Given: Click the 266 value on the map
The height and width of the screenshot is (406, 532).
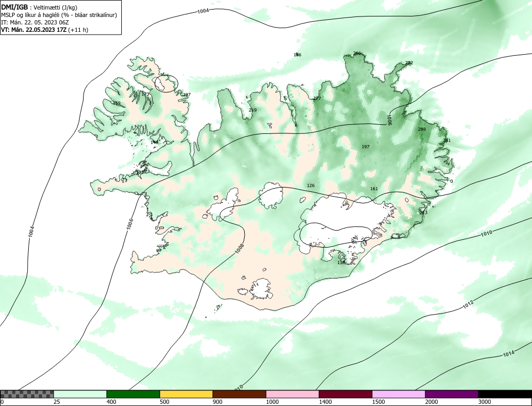Looking at the screenshot, I should 357,53.
